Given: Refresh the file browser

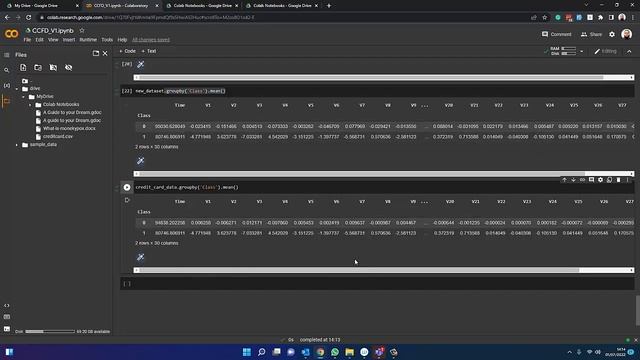Looking at the screenshot, I should pyautogui.click(x=38, y=68).
